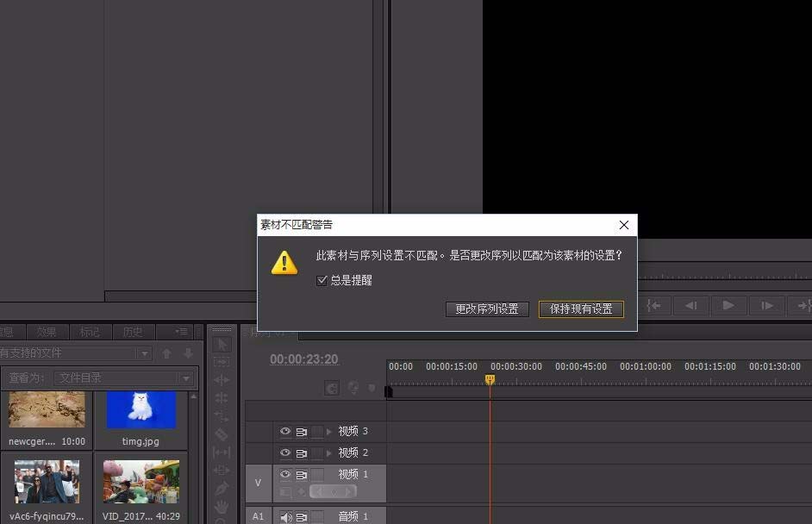Click 00:01:00:00 on the timeline ruler

click(x=646, y=366)
